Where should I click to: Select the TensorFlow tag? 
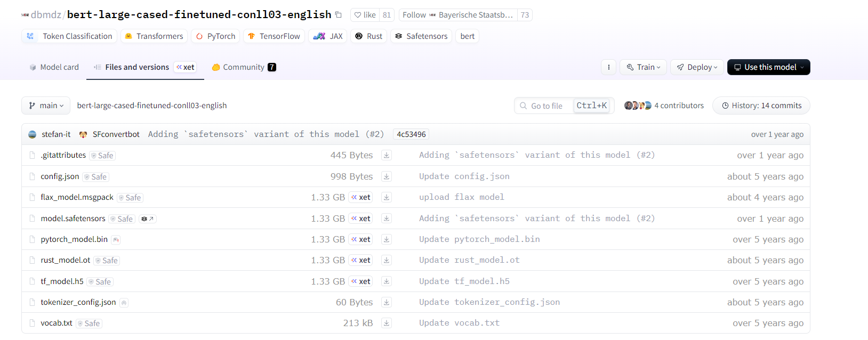[x=274, y=36]
